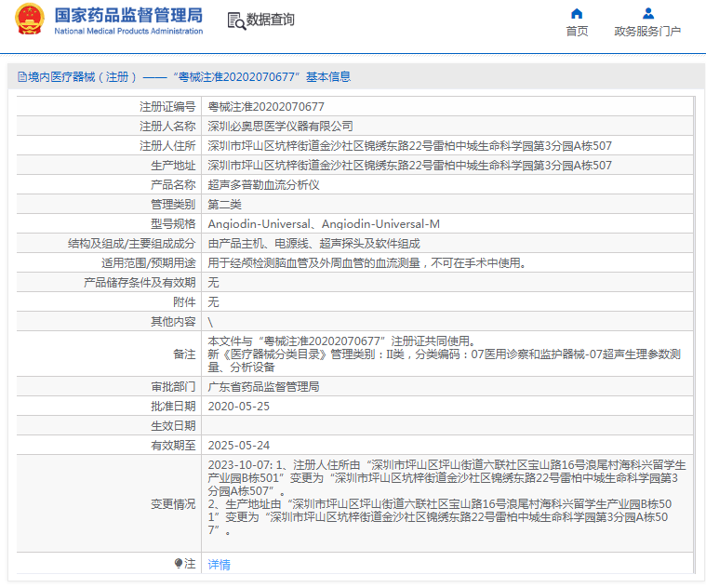706x588 pixels.
Task: Click the 管理类别 row label
Action: point(173,205)
